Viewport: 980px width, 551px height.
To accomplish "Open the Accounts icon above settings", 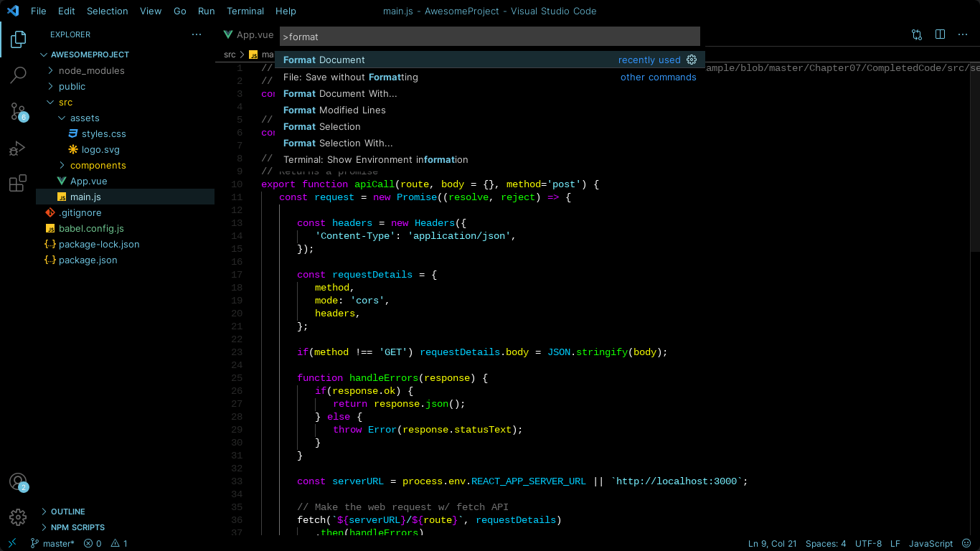I will [17, 481].
